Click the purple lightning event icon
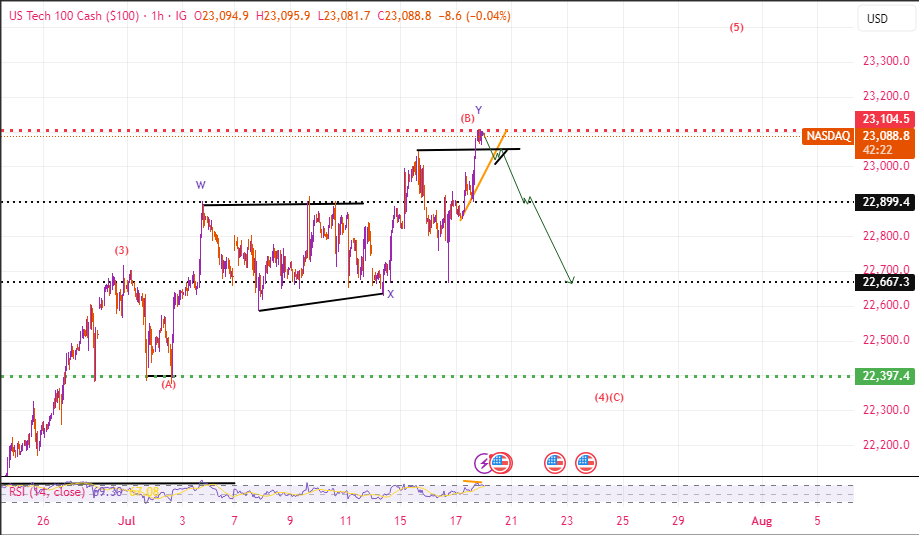 click(x=484, y=463)
